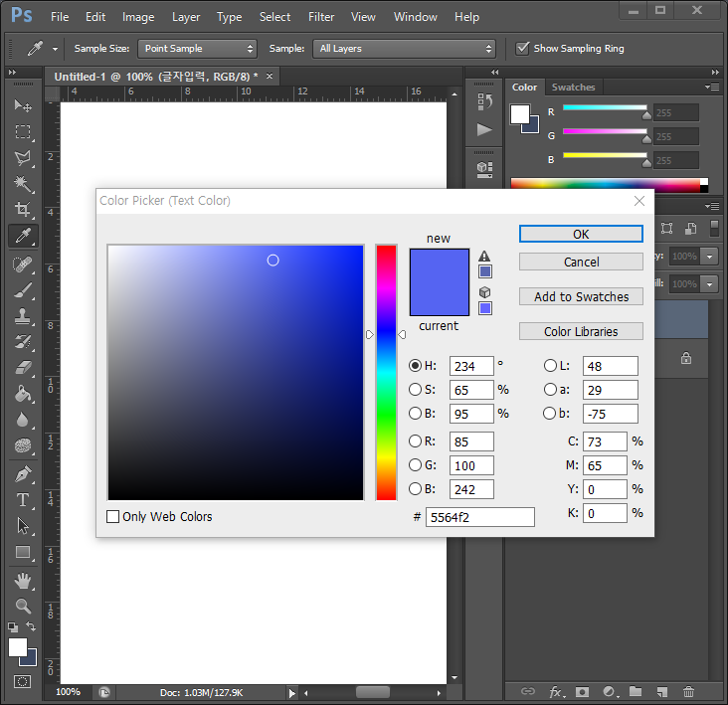728x705 pixels.
Task: Select the Polygonal Lasso tool
Action: (23, 158)
